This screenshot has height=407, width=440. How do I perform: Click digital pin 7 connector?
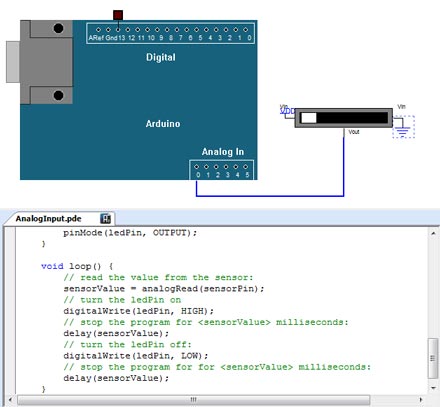177,30
